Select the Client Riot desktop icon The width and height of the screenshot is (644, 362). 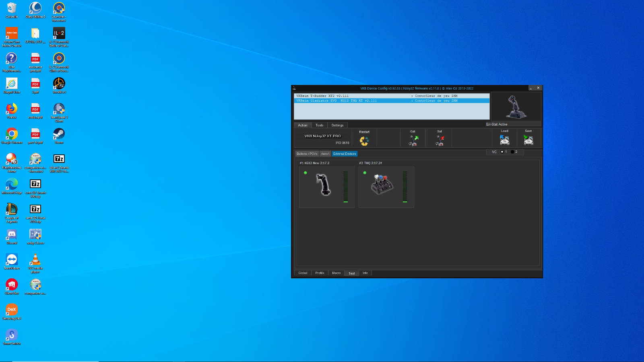(12, 287)
